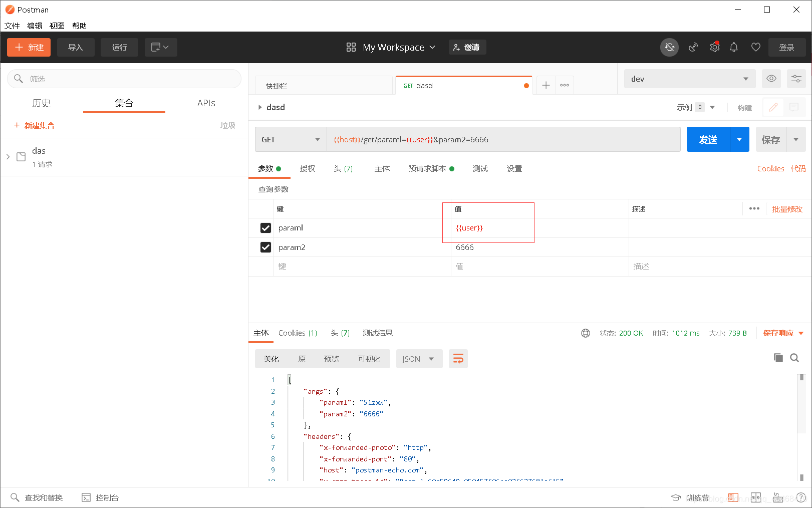The width and height of the screenshot is (812, 508).
Task: Open the dev environment dropdown
Action: pyautogui.click(x=690, y=79)
